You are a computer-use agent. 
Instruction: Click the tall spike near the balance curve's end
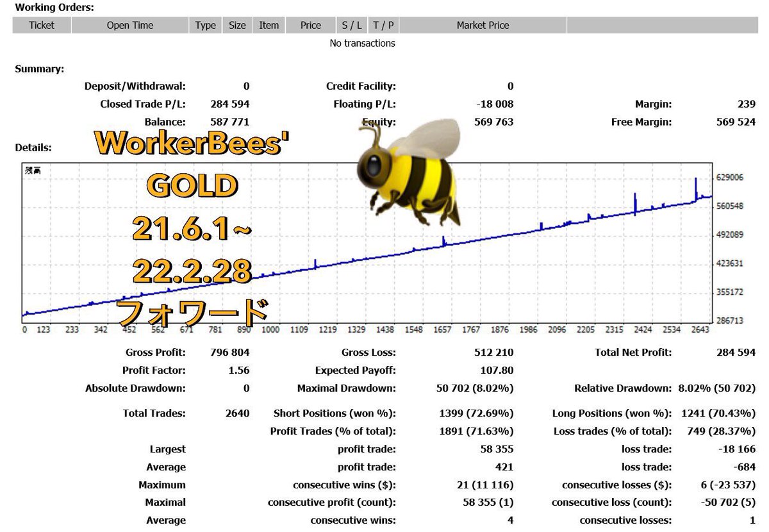pyautogui.click(x=696, y=189)
